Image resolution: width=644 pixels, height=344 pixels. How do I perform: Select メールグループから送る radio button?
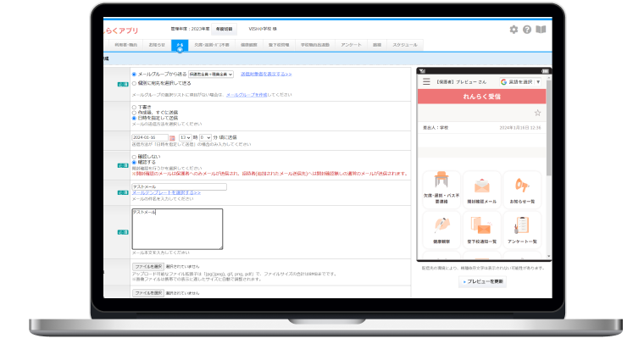coord(134,75)
